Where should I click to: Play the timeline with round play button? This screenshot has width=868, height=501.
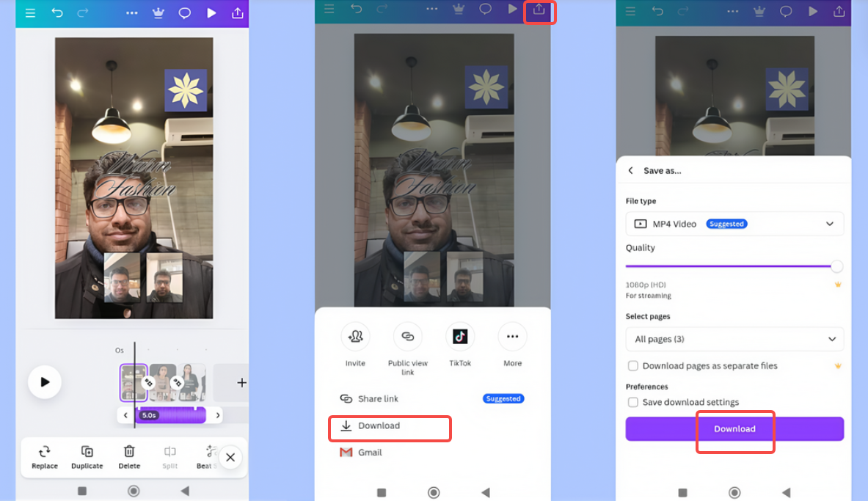point(45,382)
